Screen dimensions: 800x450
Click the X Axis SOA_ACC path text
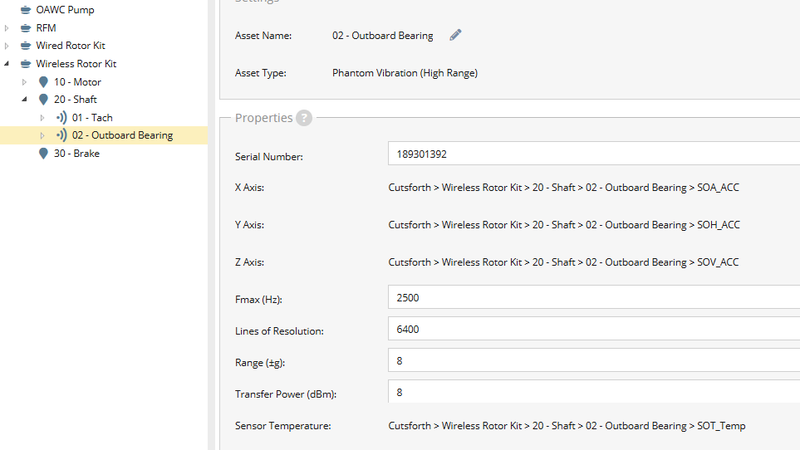(563, 187)
